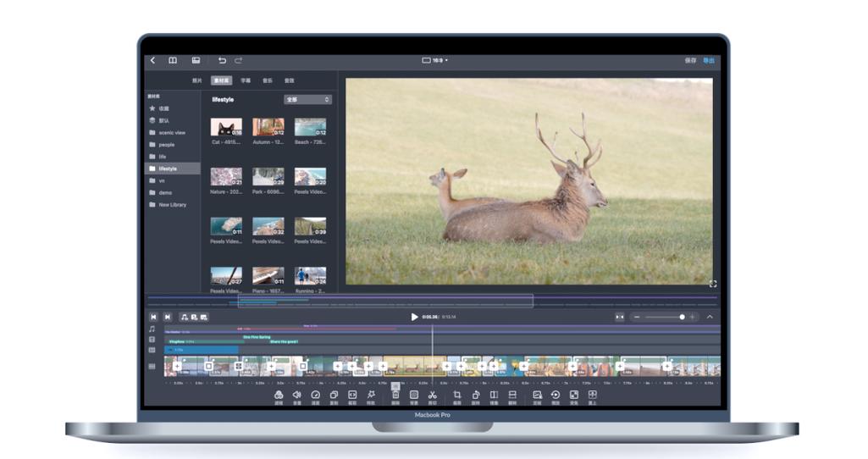Enter fullscreen preview with corner brackets icon
Image resolution: width=868 pixels, height=459 pixels.
coord(713,284)
